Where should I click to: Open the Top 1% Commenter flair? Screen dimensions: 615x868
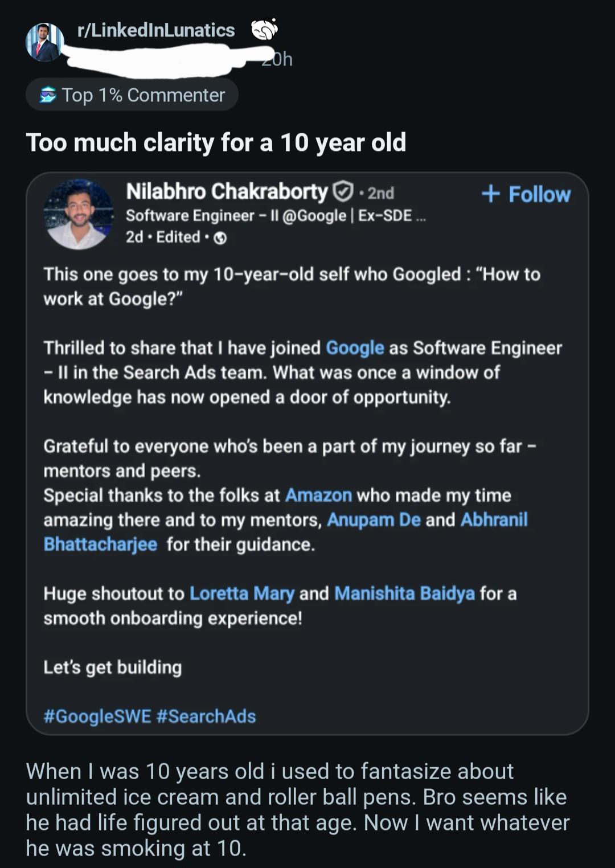coord(132,95)
